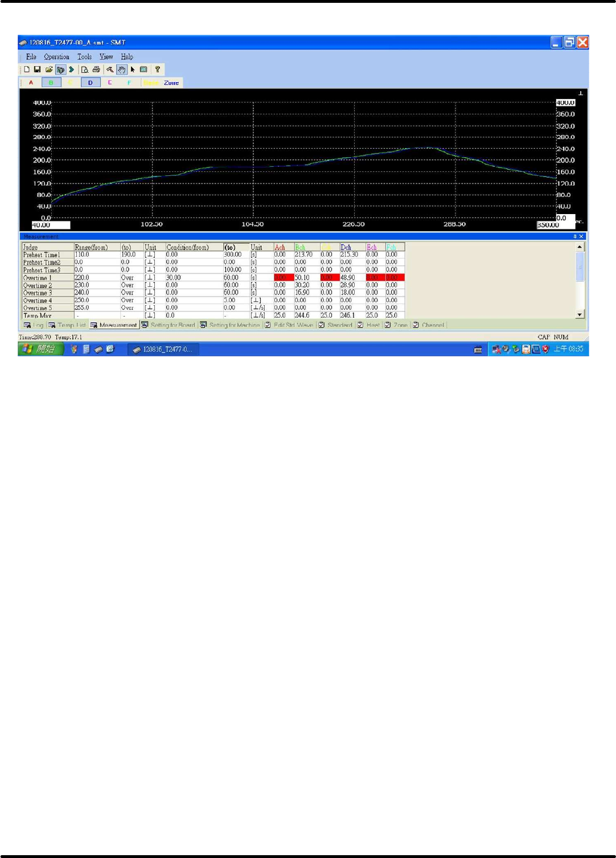Click the keyboard language bar icon
The height and width of the screenshot is (858, 616).
tap(478, 350)
